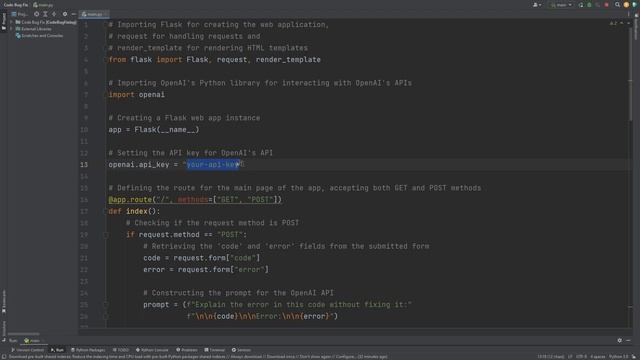Screen dimensions: 640x360
Task: Open the Project view selector dropdown
Action: coord(20,14)
